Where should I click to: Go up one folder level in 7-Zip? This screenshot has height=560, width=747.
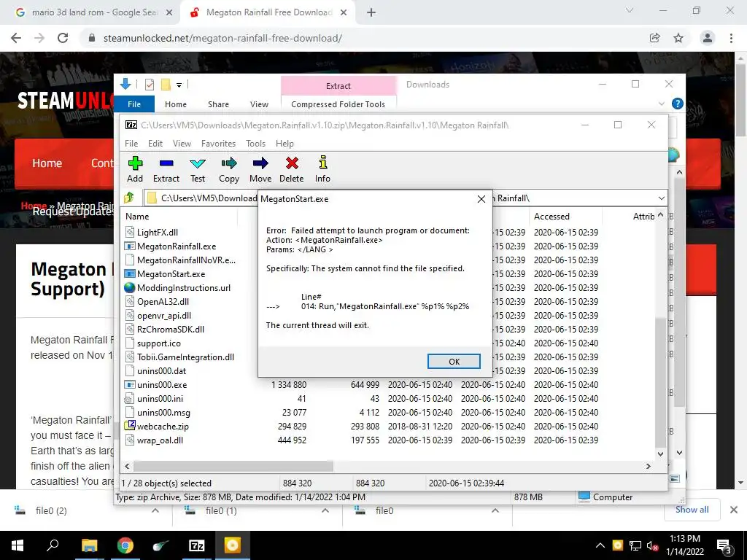coord(129,198)
